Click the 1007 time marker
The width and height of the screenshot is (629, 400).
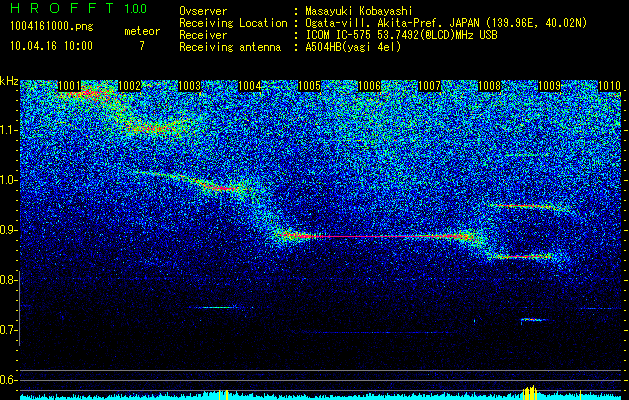429,86
